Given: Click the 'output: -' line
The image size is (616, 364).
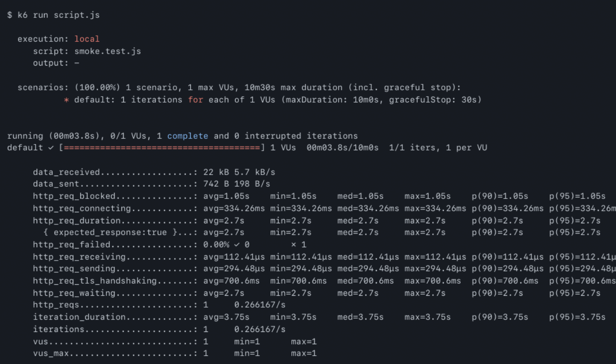Looking at the screenshot, I should click(56, 63).
